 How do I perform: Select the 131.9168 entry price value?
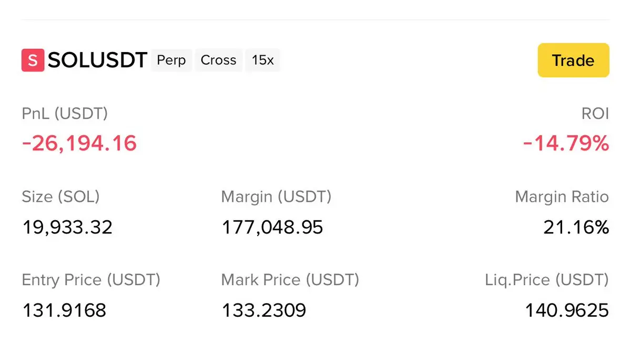click(64, 310)
